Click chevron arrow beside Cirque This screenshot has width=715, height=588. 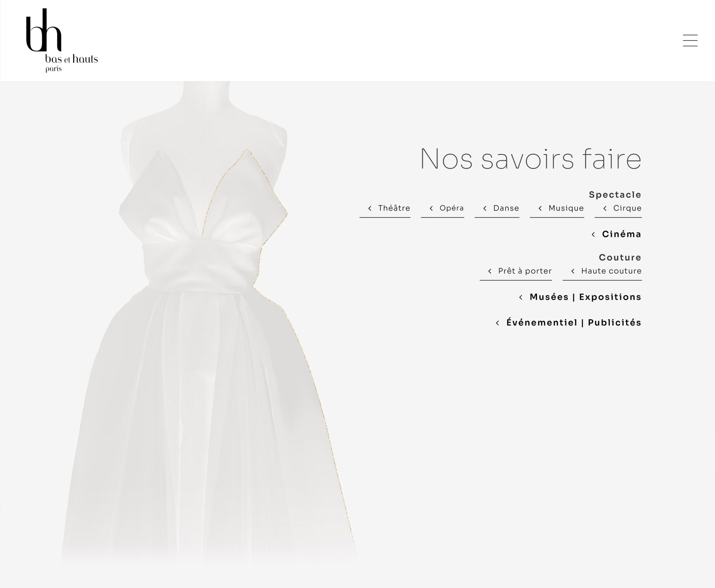coord(605,208)
